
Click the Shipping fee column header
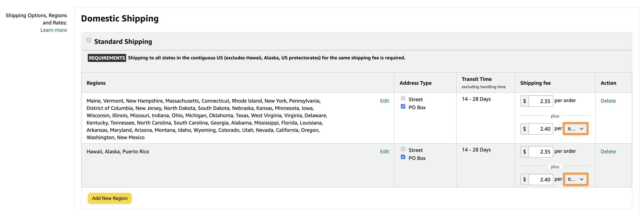point(535,83)
